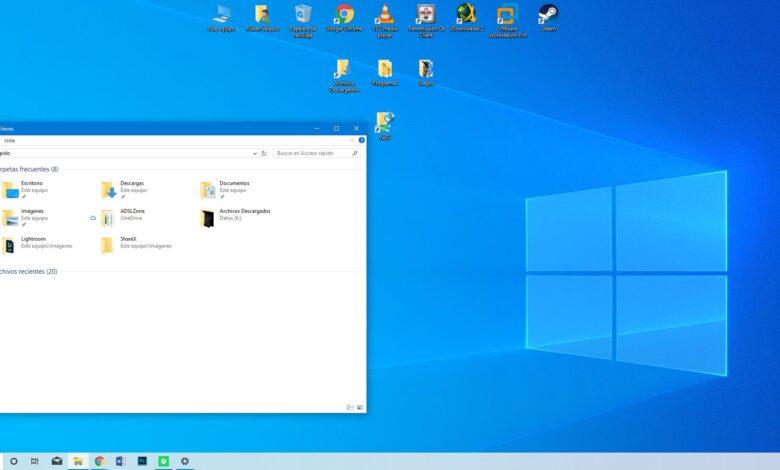The height and width of the screenshot is (470, 780).
Task: Switch to details view in Explorer status bar
Action: pyautogui.click(x=351, y=407)
